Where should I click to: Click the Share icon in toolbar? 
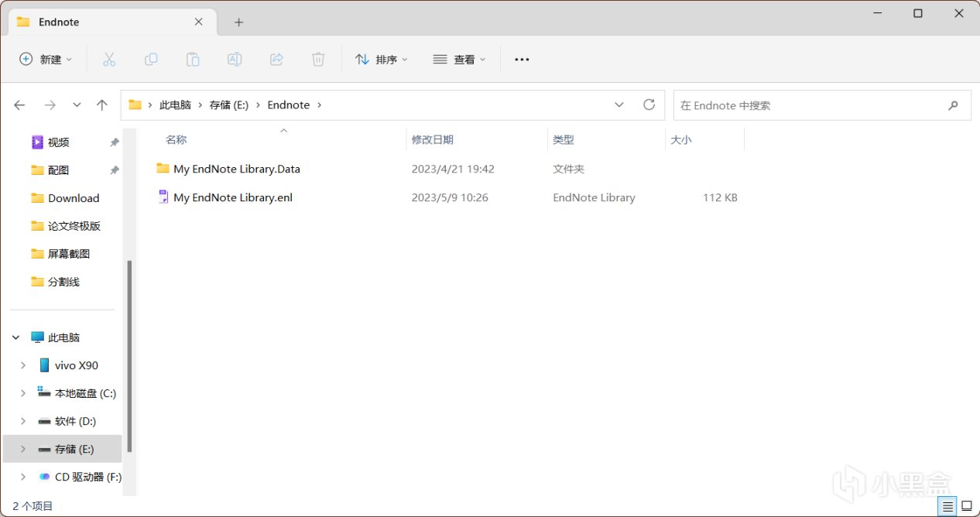point(276,60)
